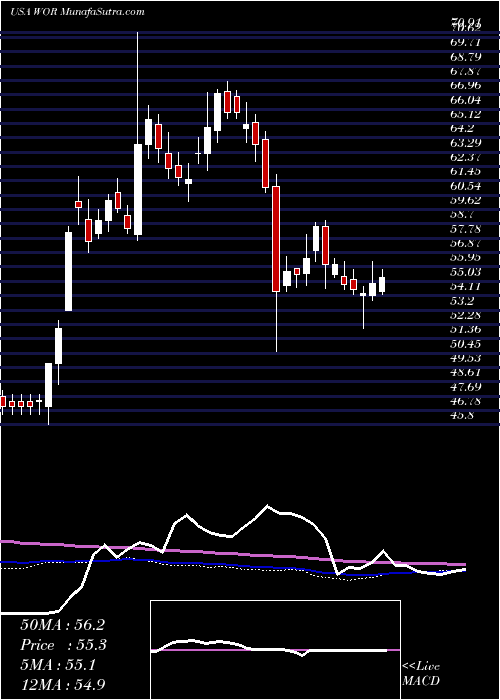Click the 55.03 price axis label
The height and width of the screenshot is (700, 500).
click(x=465, y=272)
